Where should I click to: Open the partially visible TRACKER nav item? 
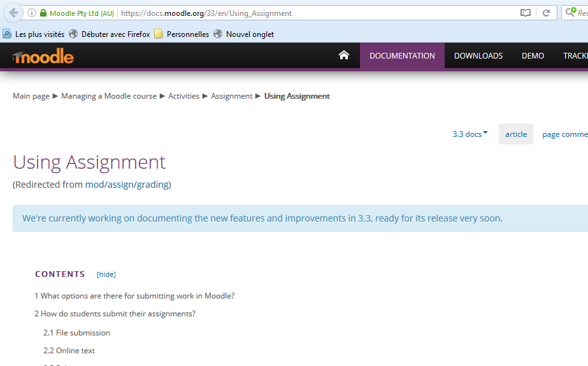point(575,55)
